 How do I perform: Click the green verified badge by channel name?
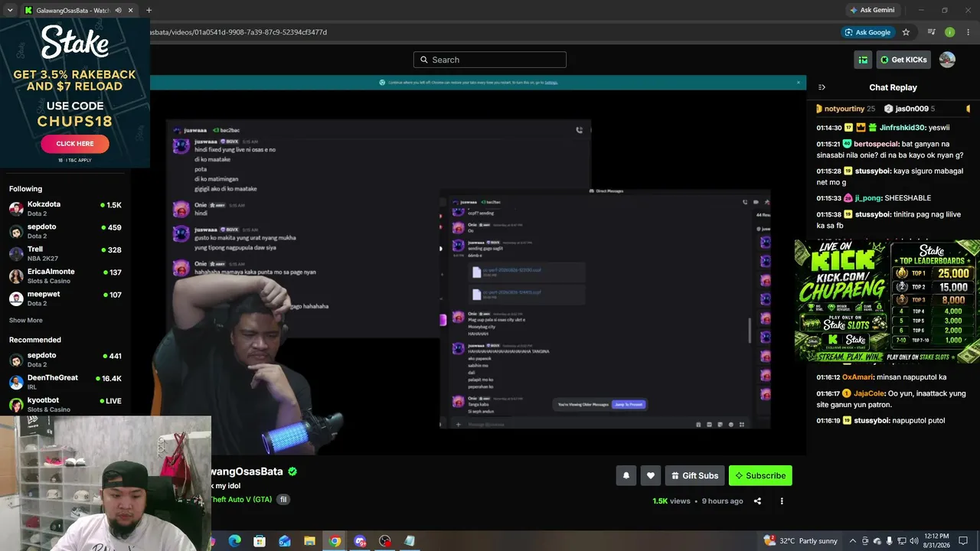[292, 471]
